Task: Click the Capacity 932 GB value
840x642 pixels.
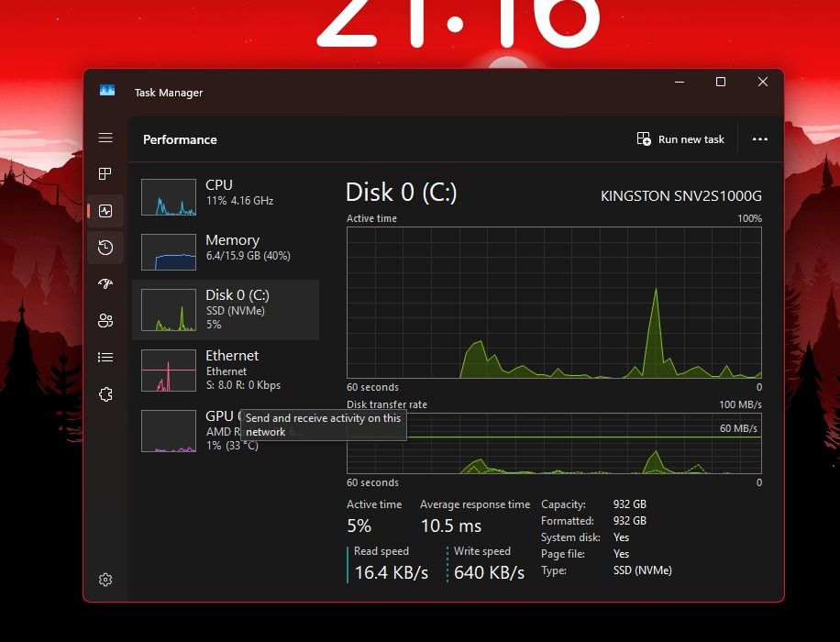Action: [629, 504]
